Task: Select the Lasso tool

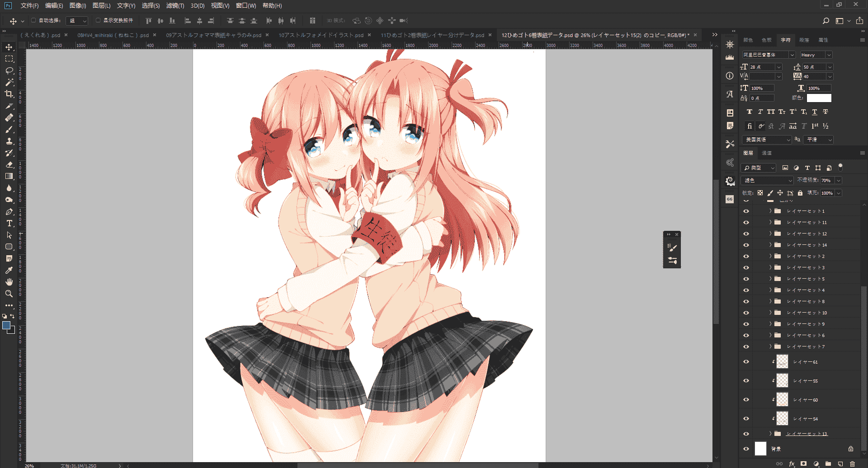Action: (9, 71)
